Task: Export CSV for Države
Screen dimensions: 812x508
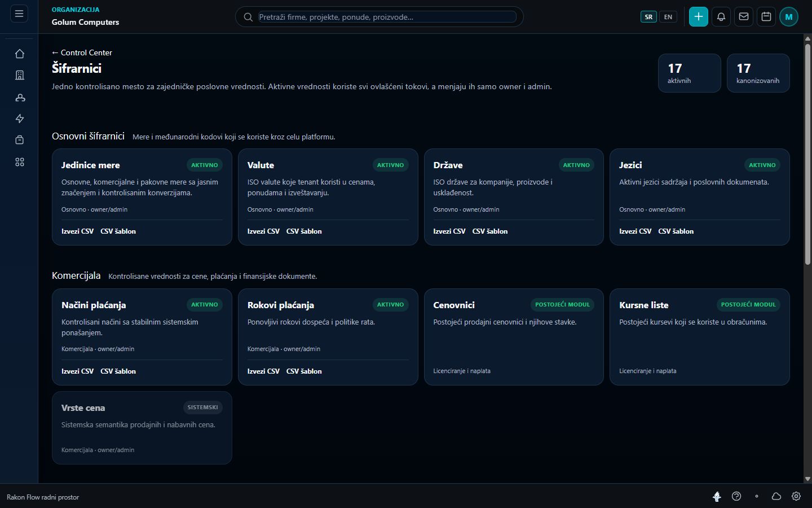Action: click(449, 231)
